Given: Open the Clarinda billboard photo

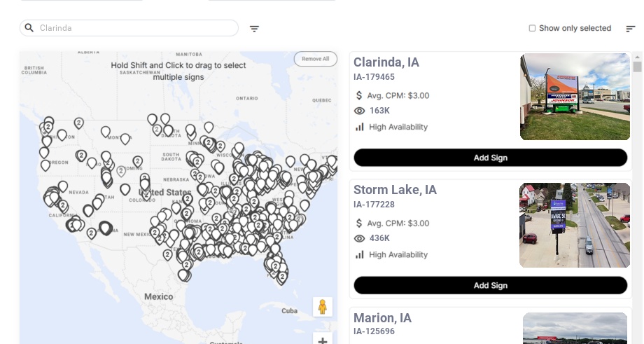Looking at the screenshot, I should 575,97.
